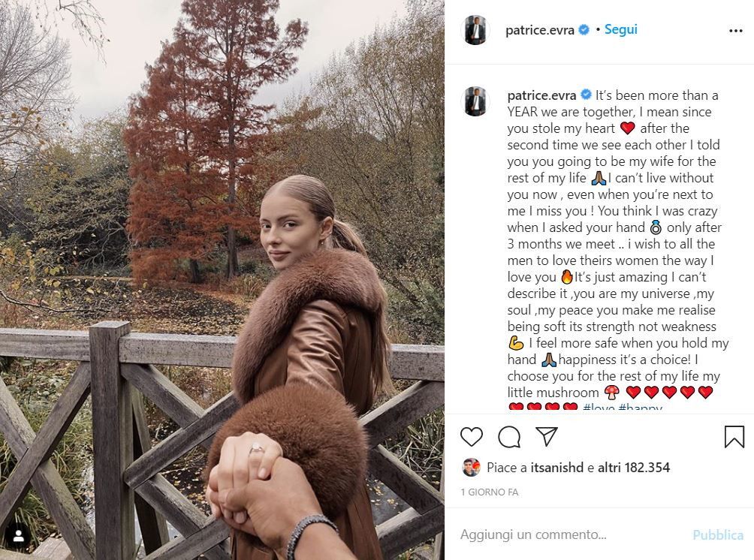Viewport: 754px width, 560px height.
Task: Follow patrice.evra using the Segui button
Action: 620,30
